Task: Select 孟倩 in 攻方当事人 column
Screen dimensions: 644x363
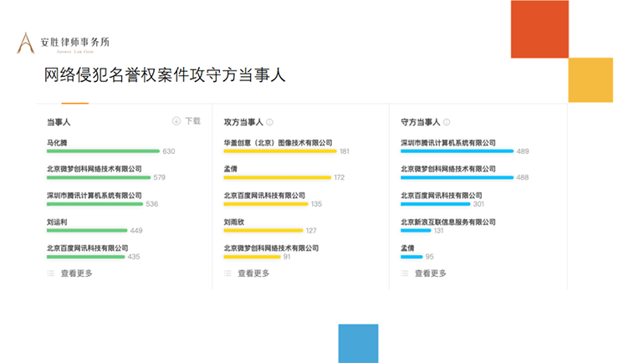Action: click(230, 169)
